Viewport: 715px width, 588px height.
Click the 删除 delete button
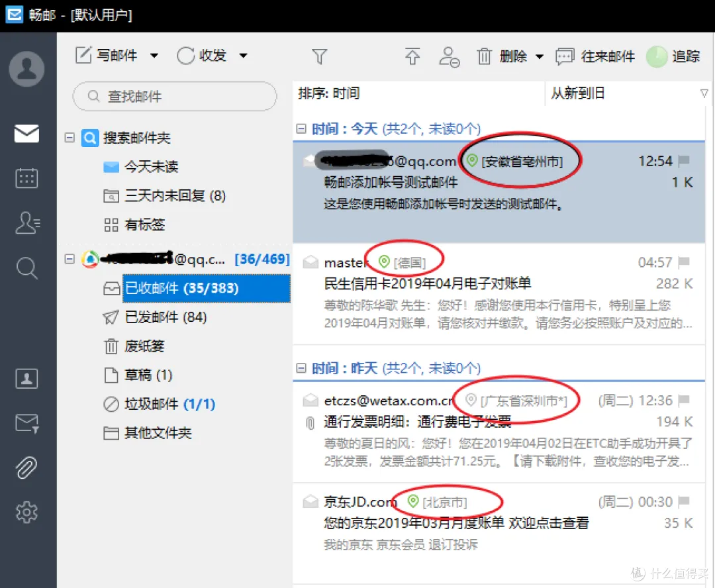502,56
